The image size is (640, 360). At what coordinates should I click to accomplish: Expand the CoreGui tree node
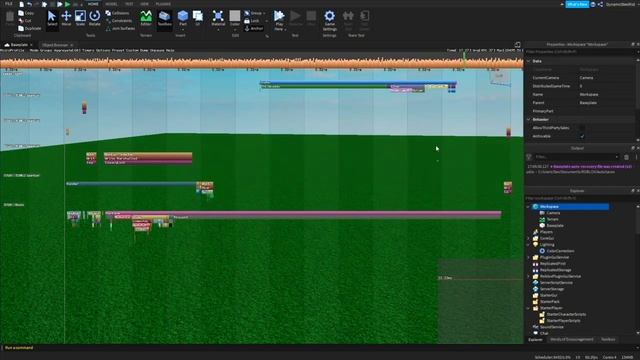[x=529, y=238]
